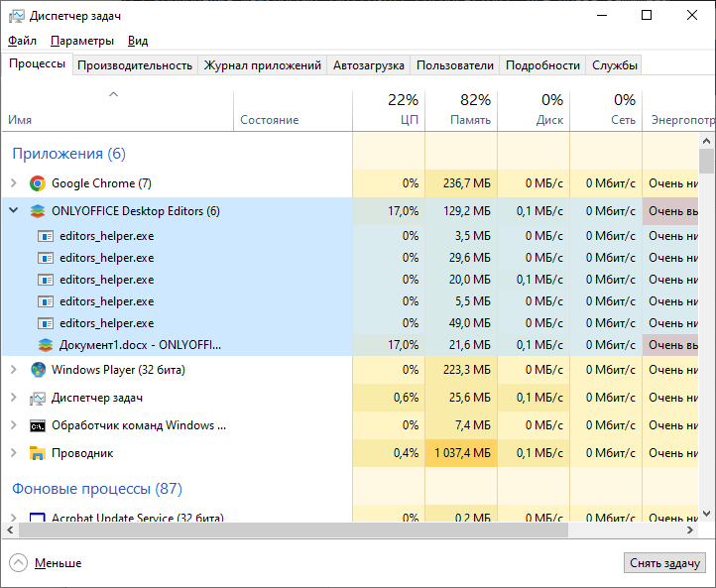Expand the Проводник process group

[14, 453]
